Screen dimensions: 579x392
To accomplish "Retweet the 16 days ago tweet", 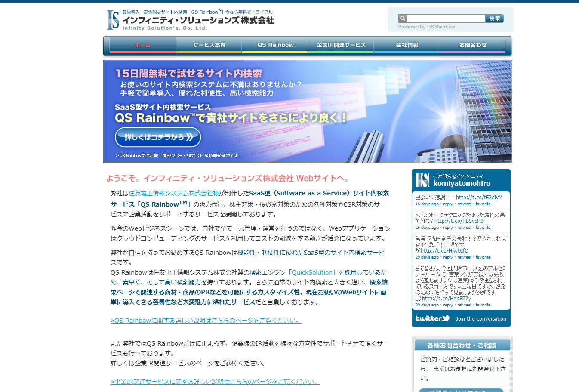I will point(465,204).
